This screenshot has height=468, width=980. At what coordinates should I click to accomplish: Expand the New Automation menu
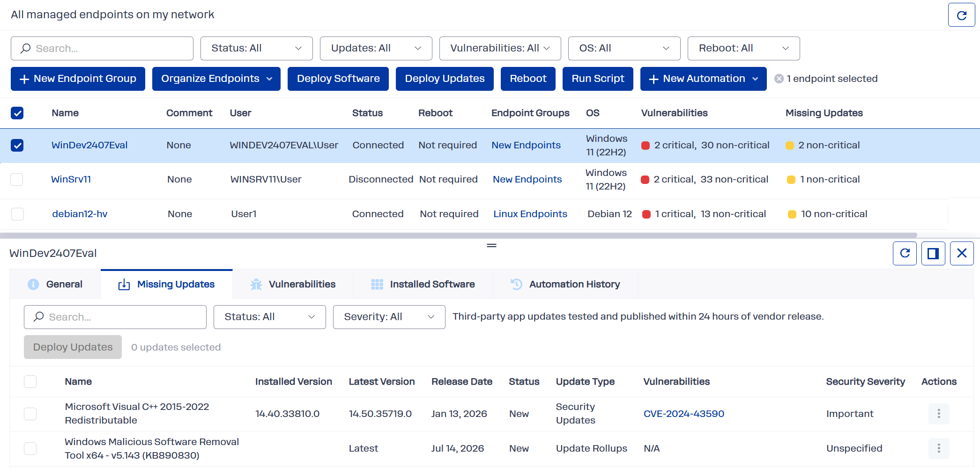[704, 79]
